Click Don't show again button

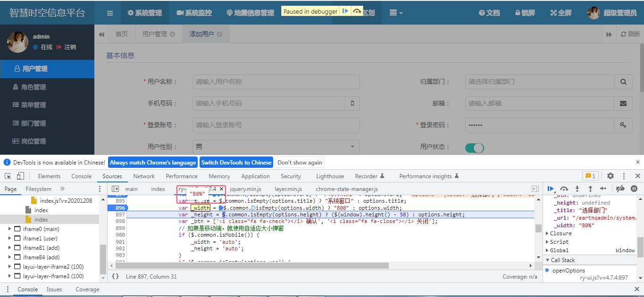[x=300, y=162]
